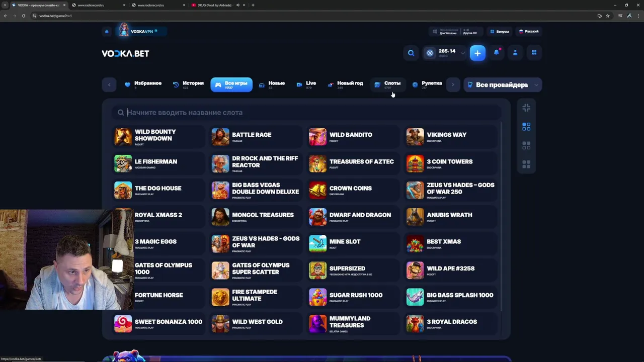Click 'THE DOG HOUSE' game title
The image size is (644, 362).
coord(158,188)
